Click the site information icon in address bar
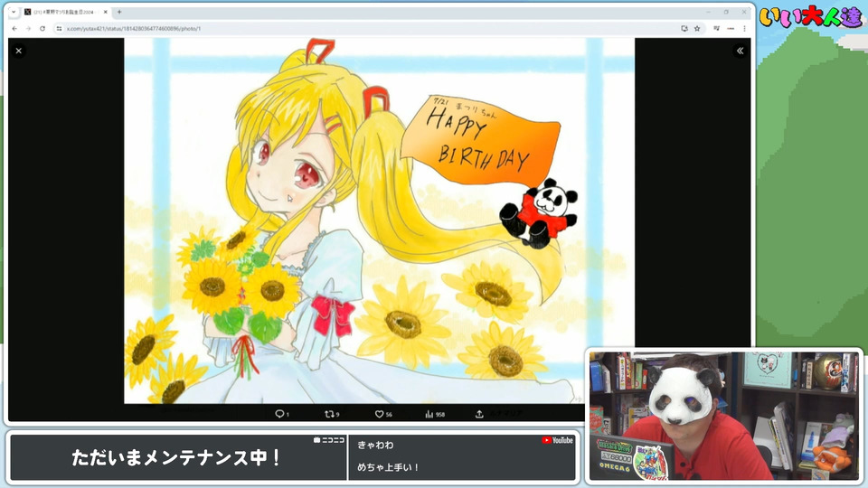This screenshot has width=868, height=488. [60, 28]
